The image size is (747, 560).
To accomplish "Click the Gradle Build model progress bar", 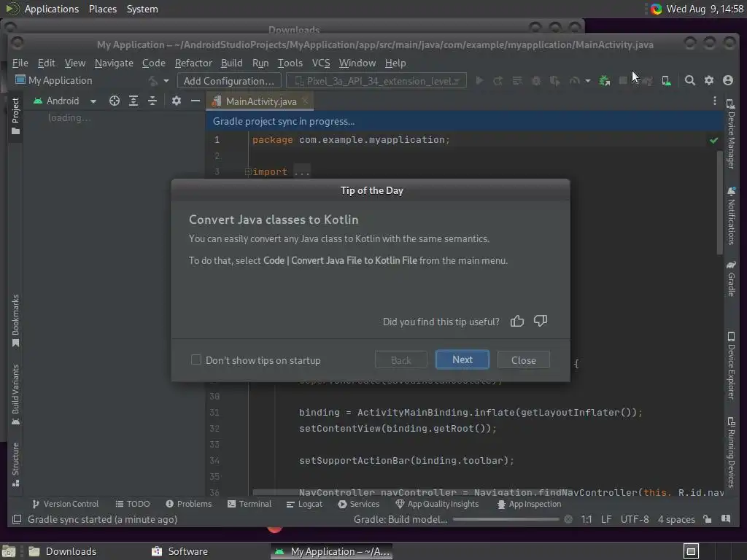I will tap(506, 519).
